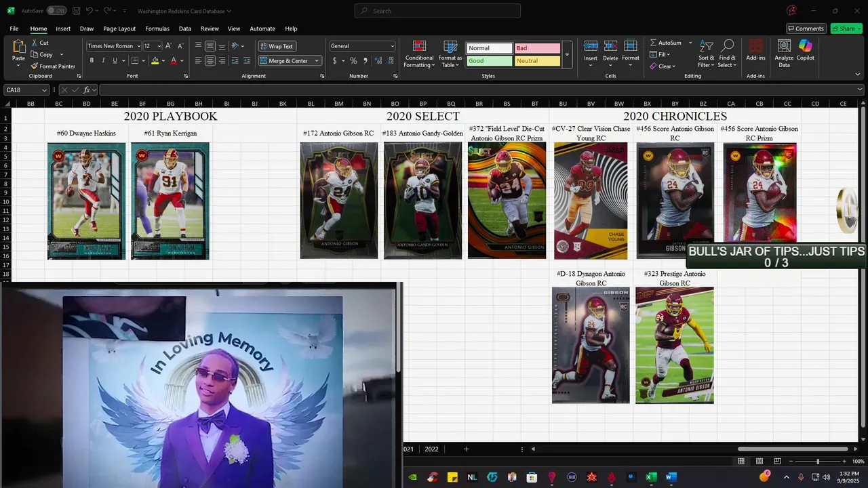
Task: Increase decimal places
Action: pyautogui.click(x=378, y=60)
